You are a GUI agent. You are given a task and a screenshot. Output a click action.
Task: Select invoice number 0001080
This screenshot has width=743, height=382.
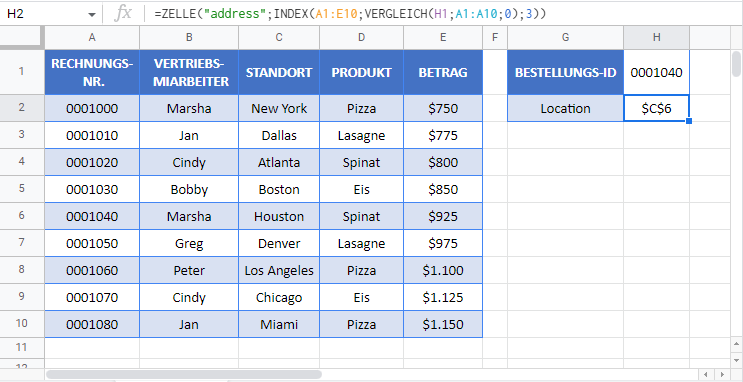click(x=92, y=324)
